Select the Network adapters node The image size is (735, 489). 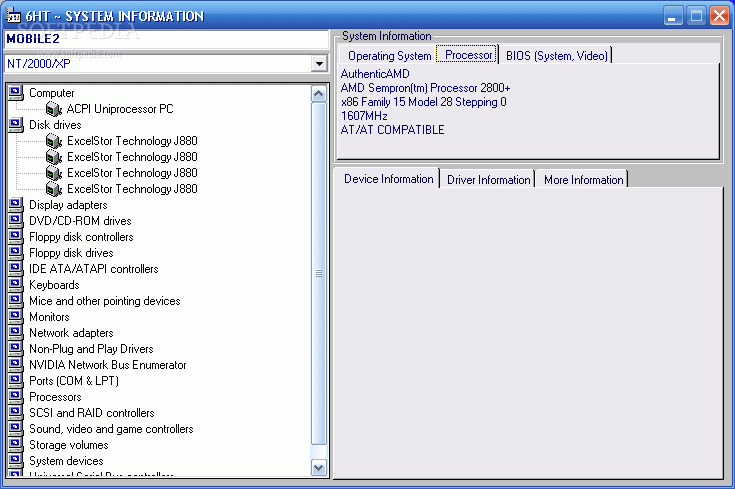[71, 332]
